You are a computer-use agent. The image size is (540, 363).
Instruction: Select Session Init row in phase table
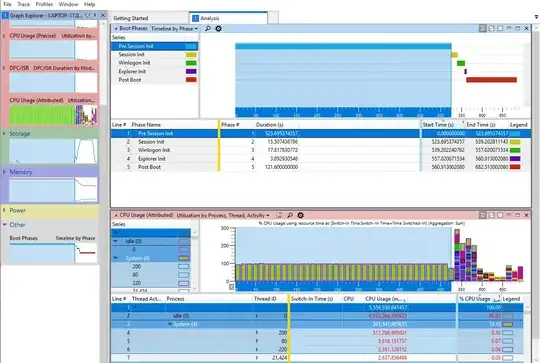[x=321, y=142]
